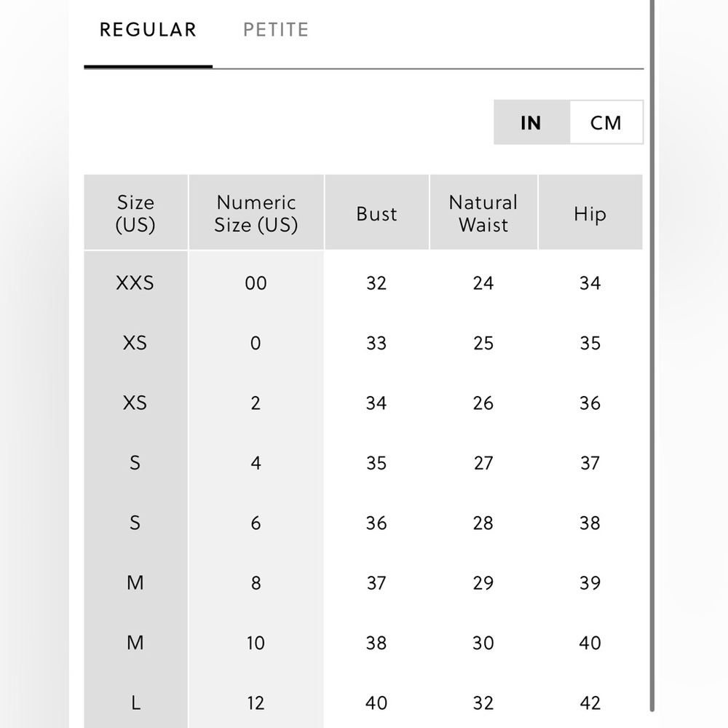Screen dimensions: 728x728
Task: Click numeric size 00 cell
Action: [256, 283]
